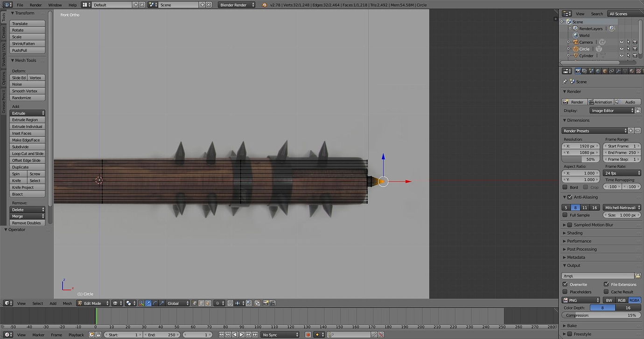Uncheck the Overwrite checkbox
Viewport: 644px width, 339px height.
[565, 284]
